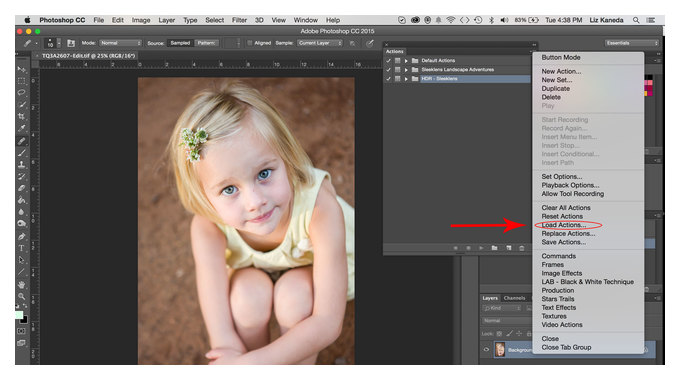Expand the Default Actions set
680x380 pixels.
coord(406,60)
